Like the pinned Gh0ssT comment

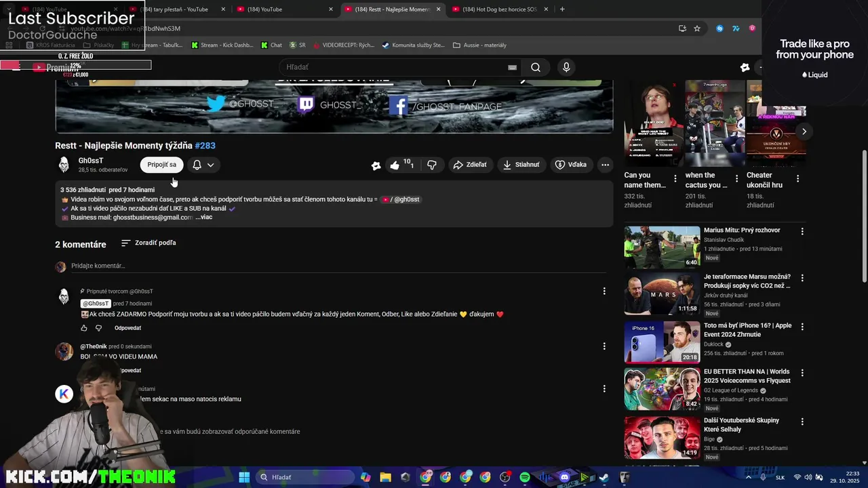[84, 328]
